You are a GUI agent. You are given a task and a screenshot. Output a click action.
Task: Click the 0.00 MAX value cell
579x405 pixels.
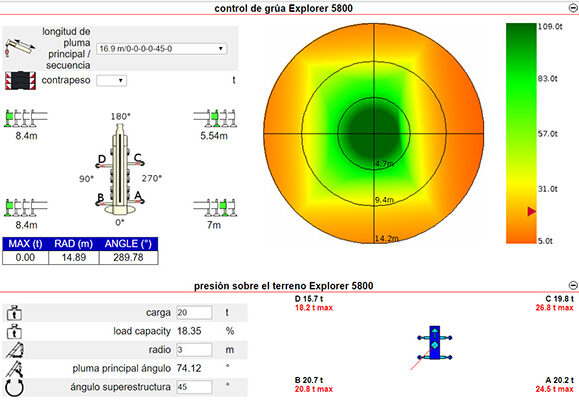click(x=25, y=257)
